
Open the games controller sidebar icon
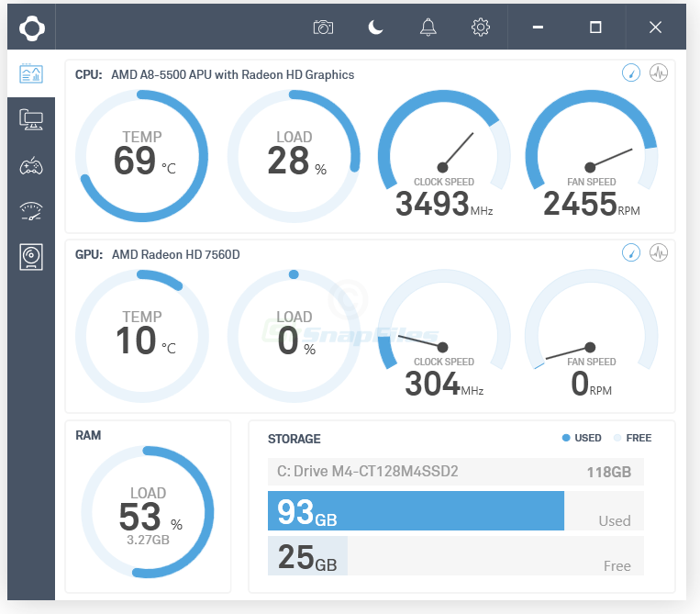[31, 166]
